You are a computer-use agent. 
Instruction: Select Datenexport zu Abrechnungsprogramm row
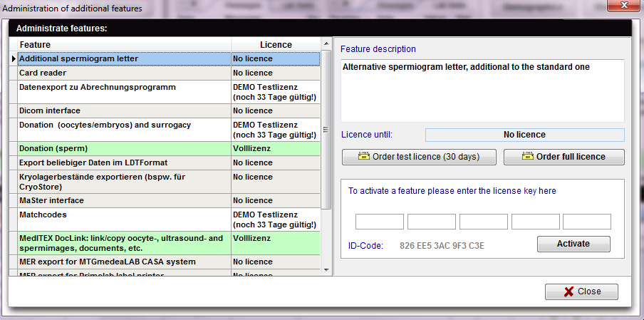click(x=168, y=92)
